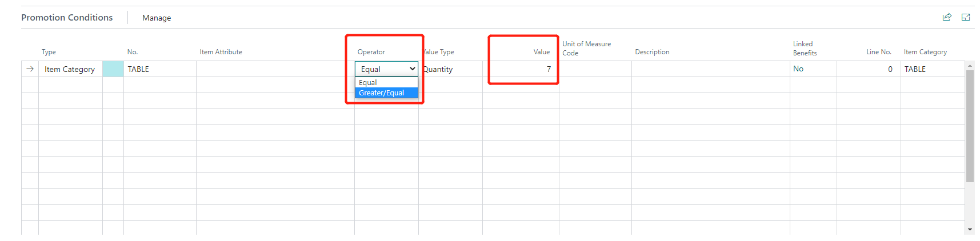This screenshot has height=241, width=980.
Task: Click the Promotion Conditions section title
Action: click(67, 18)
